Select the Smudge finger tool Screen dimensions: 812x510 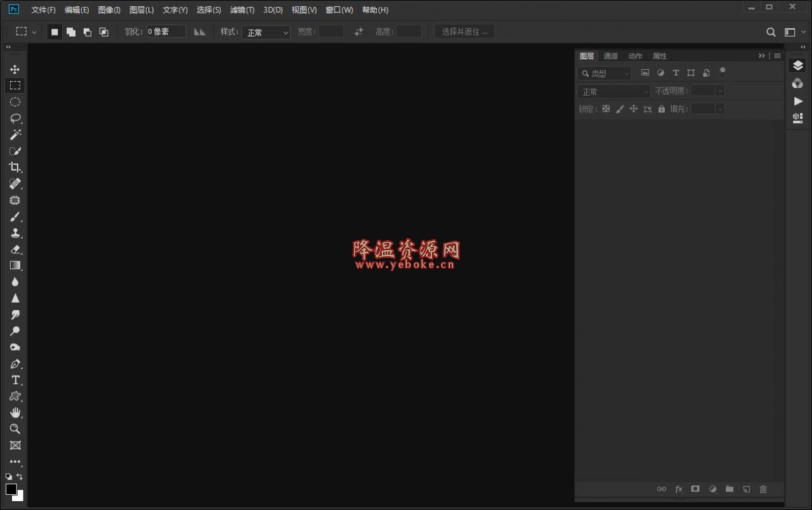[15, 315]
